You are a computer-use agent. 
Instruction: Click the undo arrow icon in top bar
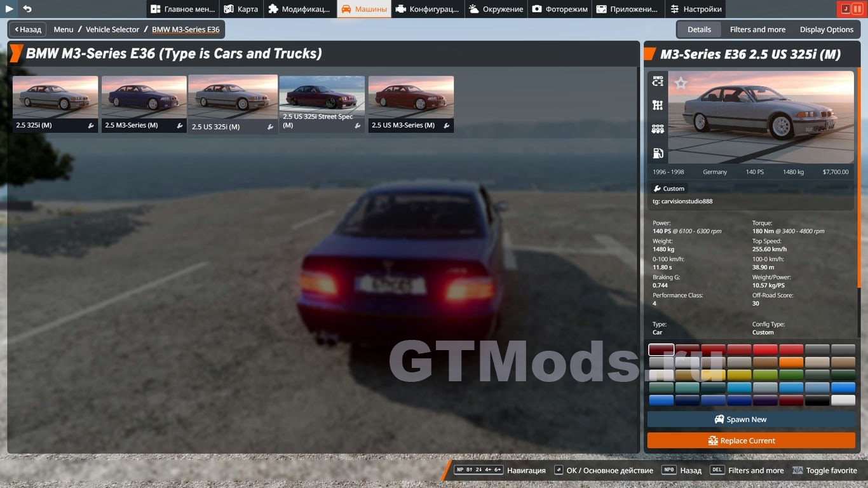tap(27, 9)
